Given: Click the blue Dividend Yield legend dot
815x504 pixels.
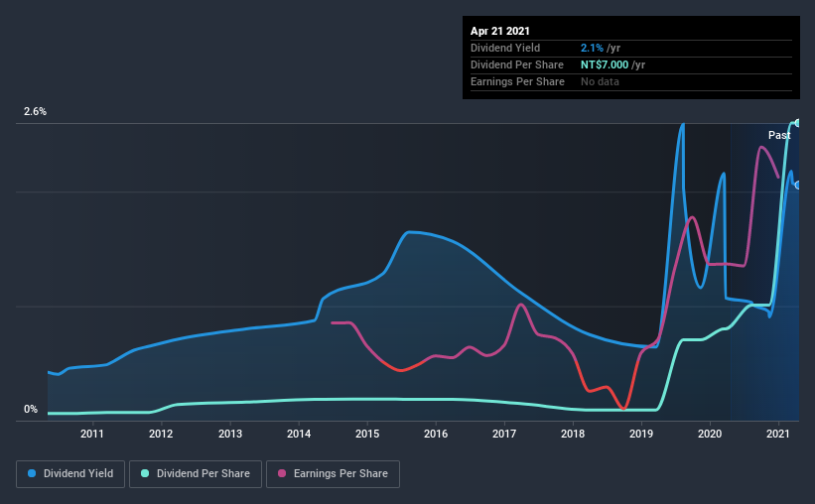Looking at the screenshot, I should click(x=32, y=473).
